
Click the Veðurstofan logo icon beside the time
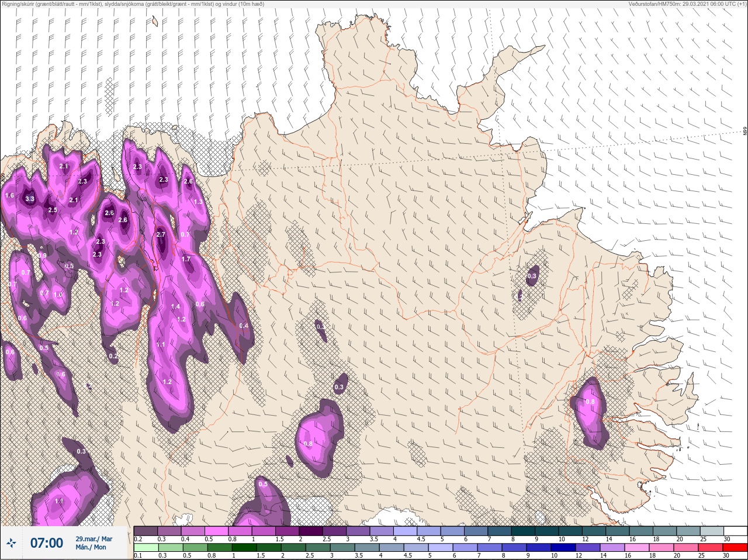(12, 544)
